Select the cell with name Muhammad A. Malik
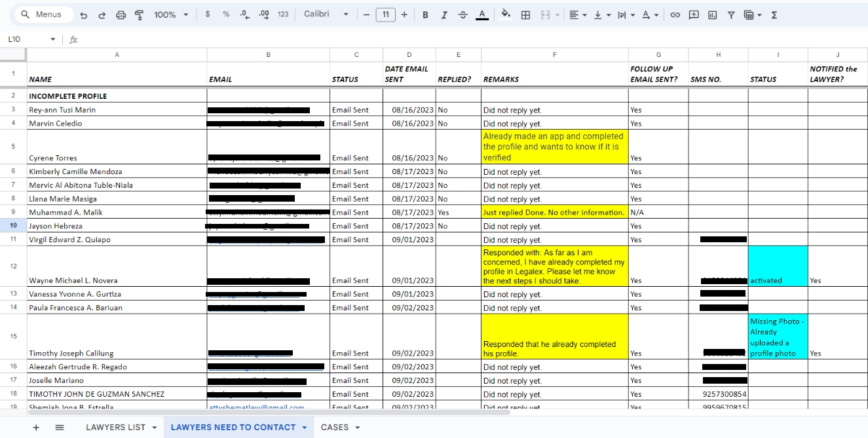The height and width of the screenshot is (438, 868). coord(117,212)
